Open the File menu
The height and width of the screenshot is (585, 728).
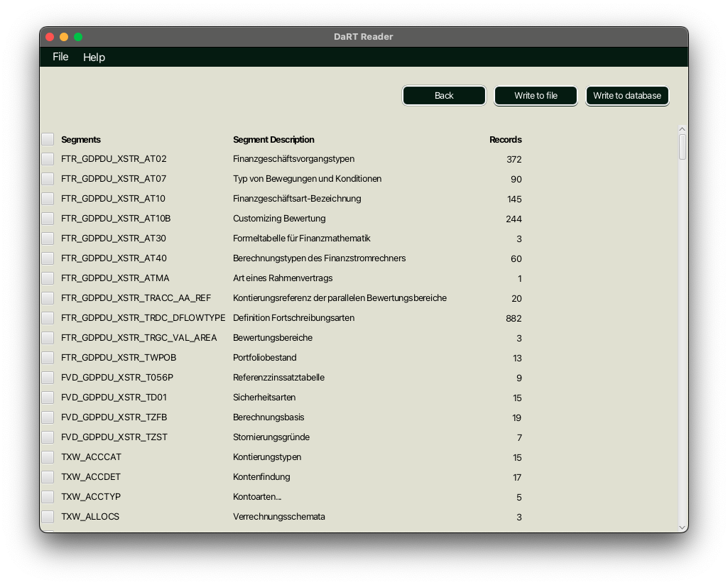click(60, 57)
